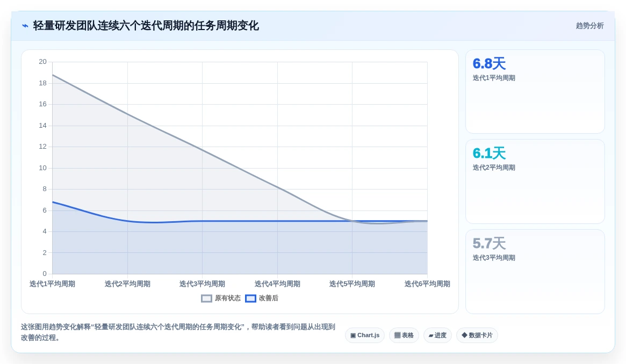Open the 5.7天 data card
Viewport: 626px width, 364px height.
tap(535, 272)
